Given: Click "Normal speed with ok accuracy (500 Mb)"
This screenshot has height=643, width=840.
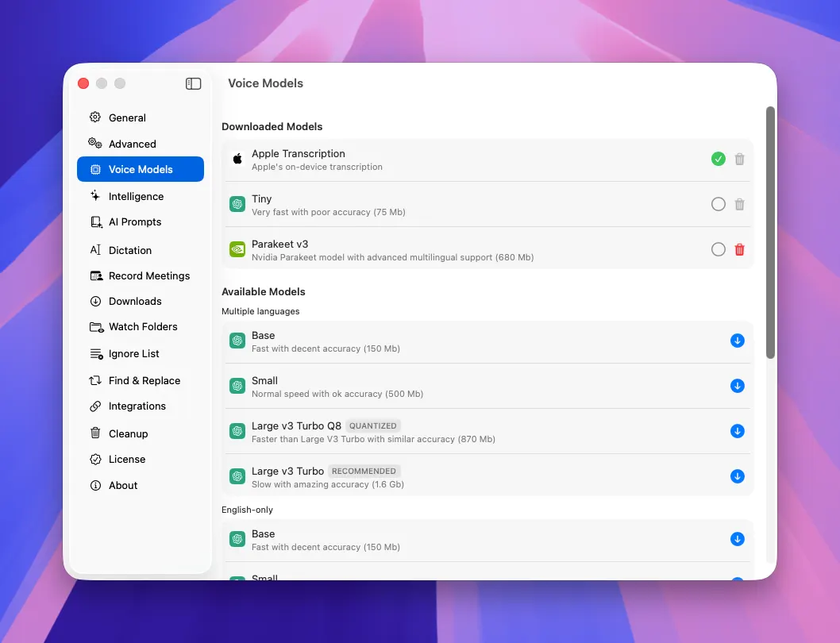Looking at the screenshot, I should 337,394.
